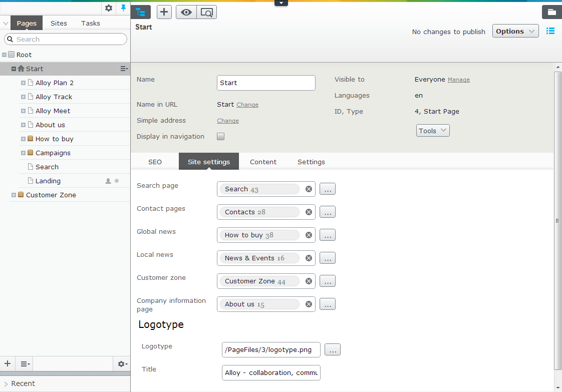
Task: Toggle the page tree navigation button
Action: [x=140, y=12]
